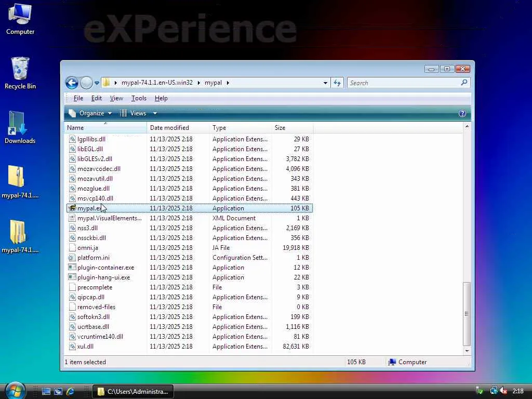Open Explorer help question mark icon
The width and height of the screenshot is (532, 399).
(x=462, y=113)
